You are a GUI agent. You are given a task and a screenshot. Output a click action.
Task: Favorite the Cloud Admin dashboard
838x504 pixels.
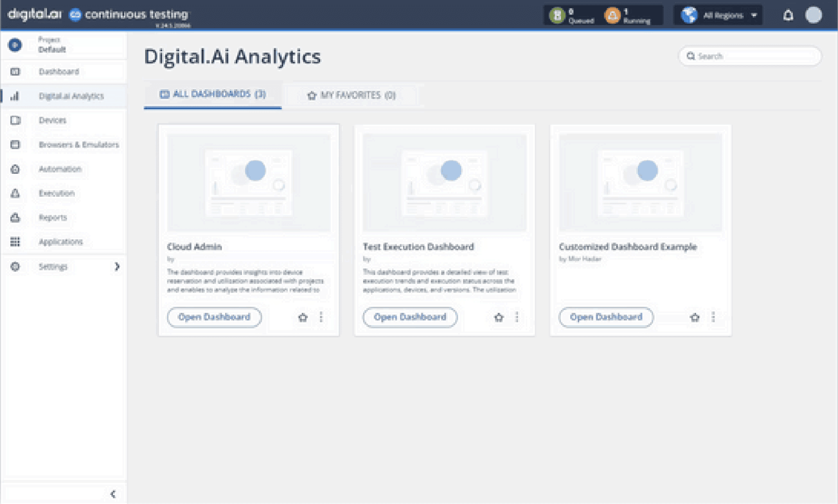click(303, 317)
